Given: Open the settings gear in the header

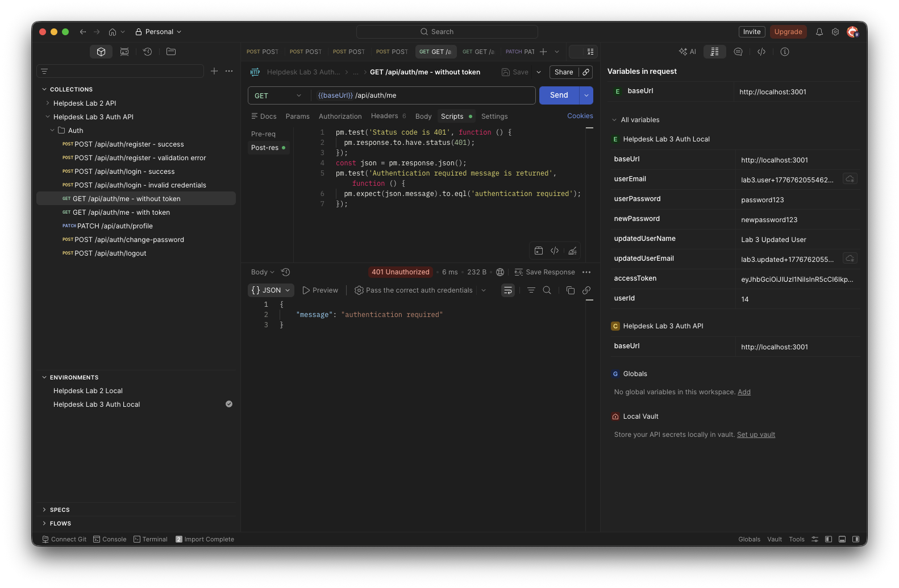Looking at the screenshot, I should (x=835, y=32).
